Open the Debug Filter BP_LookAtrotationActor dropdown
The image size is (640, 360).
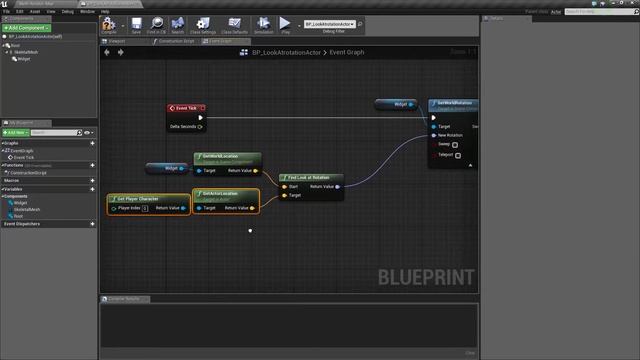coord(330,24)
